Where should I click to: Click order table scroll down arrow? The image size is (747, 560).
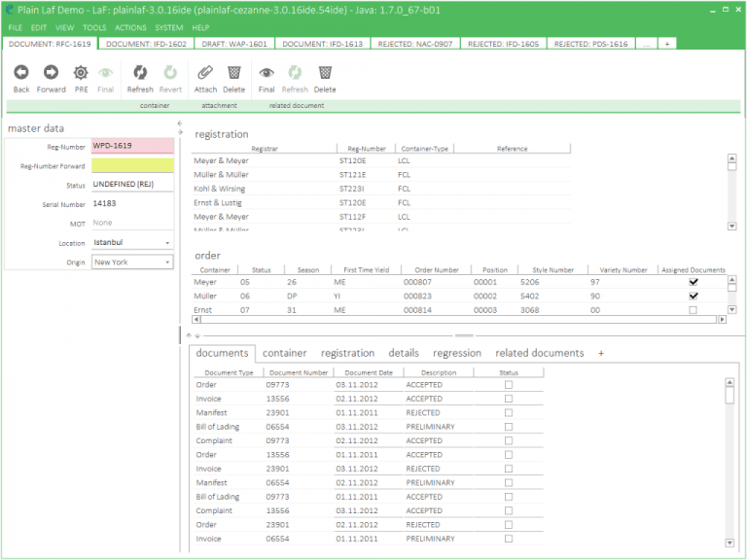(732, 309)
